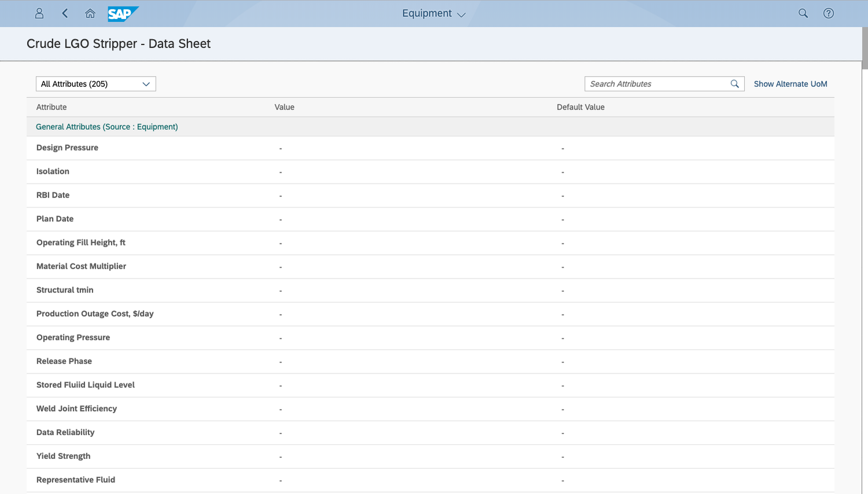Screen dimensions: 868x494
Task: Click the Value column header
Action: click(285, 107)
